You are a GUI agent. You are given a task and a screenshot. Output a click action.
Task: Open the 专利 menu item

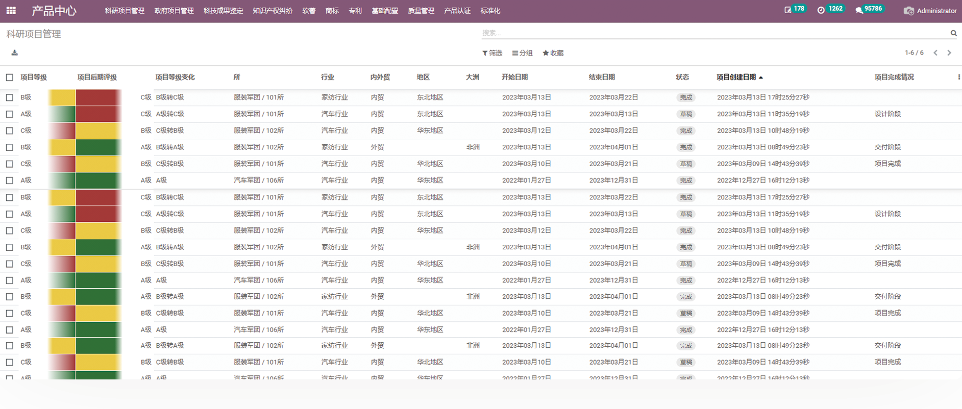(x=355, y=10)
